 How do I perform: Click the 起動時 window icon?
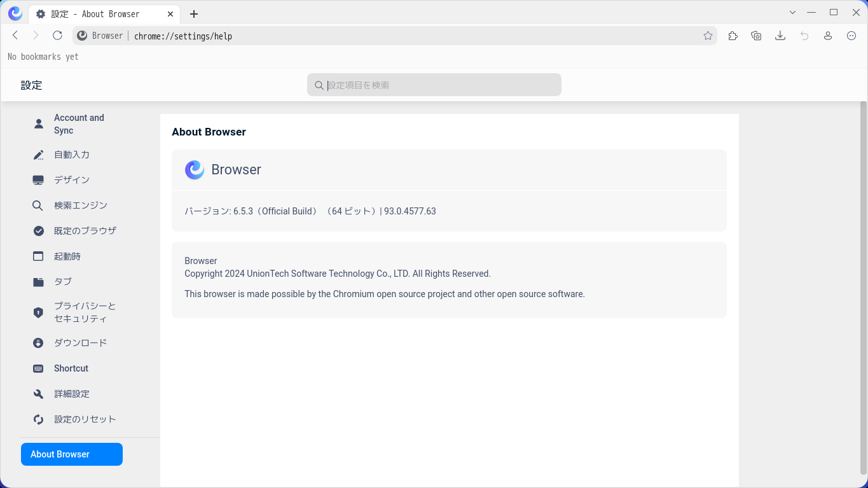(x=39, y=256)
